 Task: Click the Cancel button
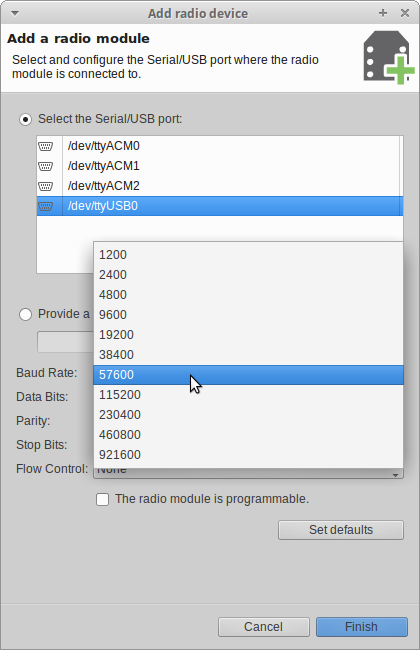coord(264,627)
